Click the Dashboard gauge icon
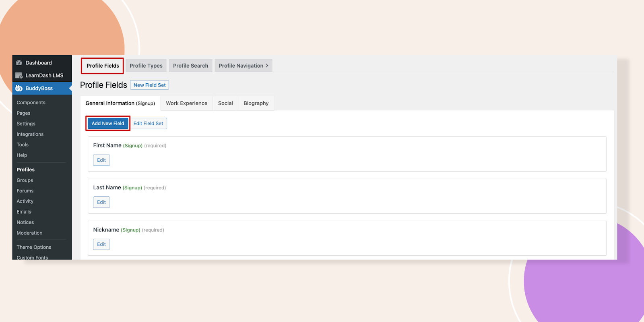Screen dimensions: 644x322 point(19,63)
